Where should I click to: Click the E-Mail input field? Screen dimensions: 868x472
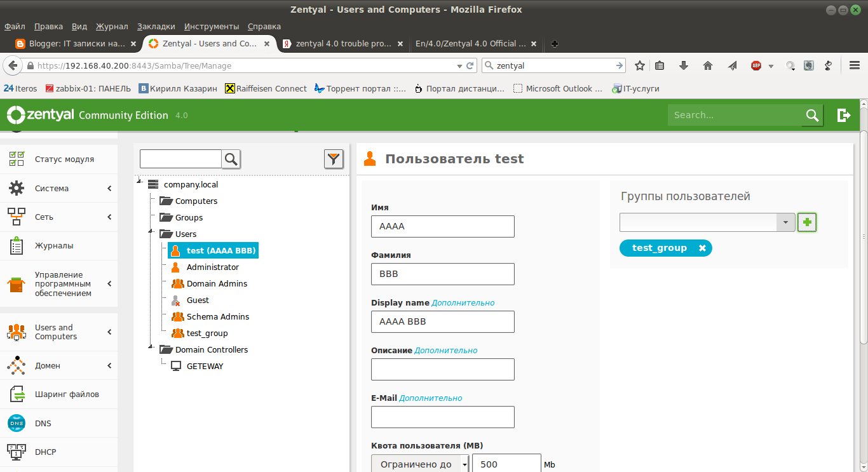click(443, 417)
